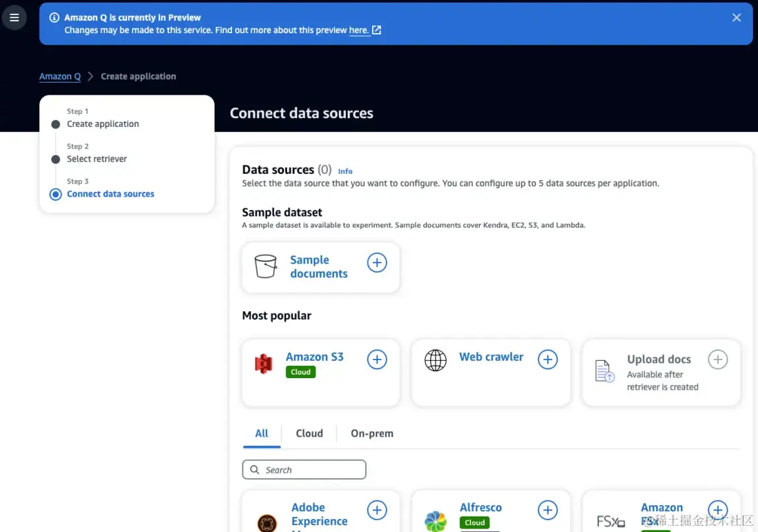This screenshot has width=758, height=532.
Task: Click the Step 3 radio indicator circle
Action: coord(56,195)
